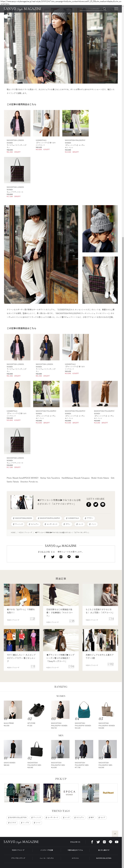124x868 pixels.
Task: Click the Twitter icon in the mid-page FOLLOW US box
Action: point(53,557)
